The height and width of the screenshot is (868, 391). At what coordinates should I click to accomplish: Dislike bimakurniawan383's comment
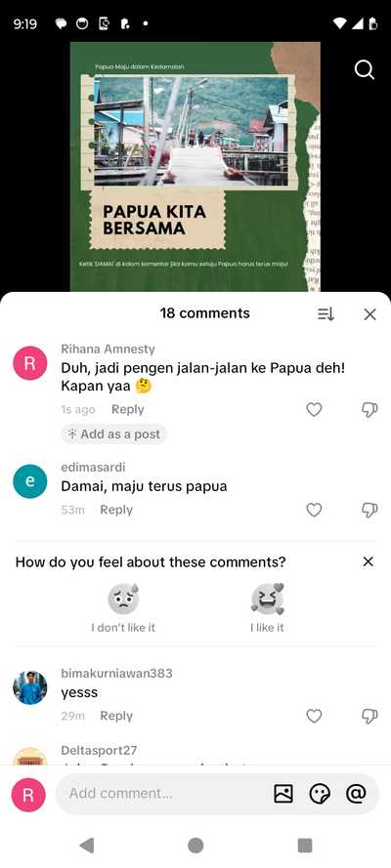click(369, 716)
